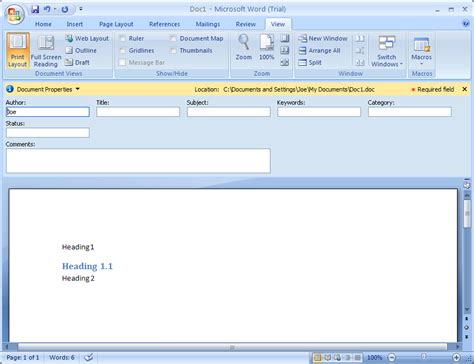Image resolution: width=474 pixels, height=364 pixels.
Task: Open the Macros dropdown
Action: 422,51
